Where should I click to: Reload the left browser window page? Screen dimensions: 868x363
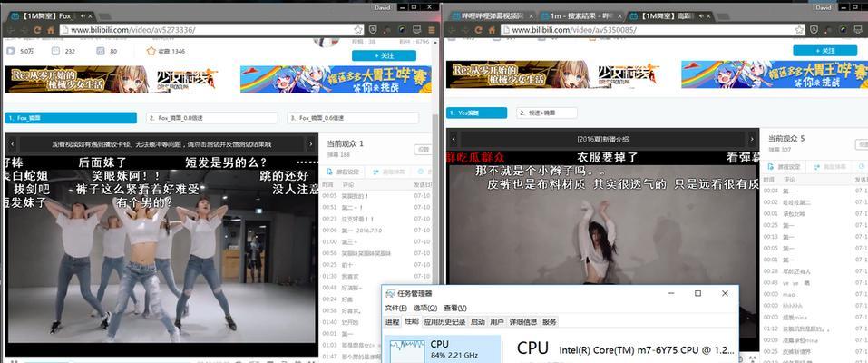(38, 30)
